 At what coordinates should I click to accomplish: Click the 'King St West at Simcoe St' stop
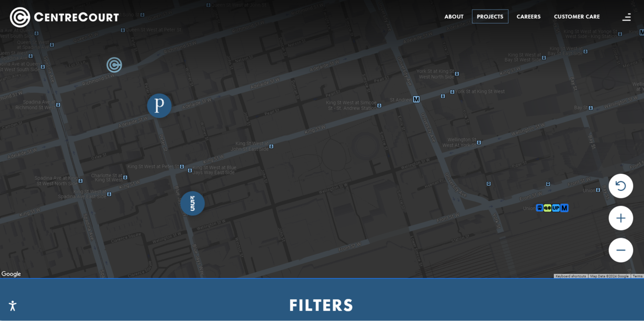(x=379, y=105)
